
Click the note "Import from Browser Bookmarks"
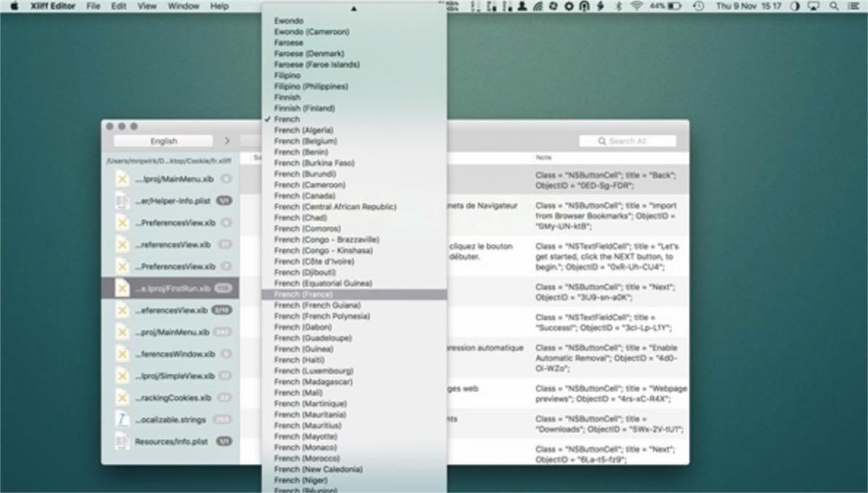pos(606,216)
